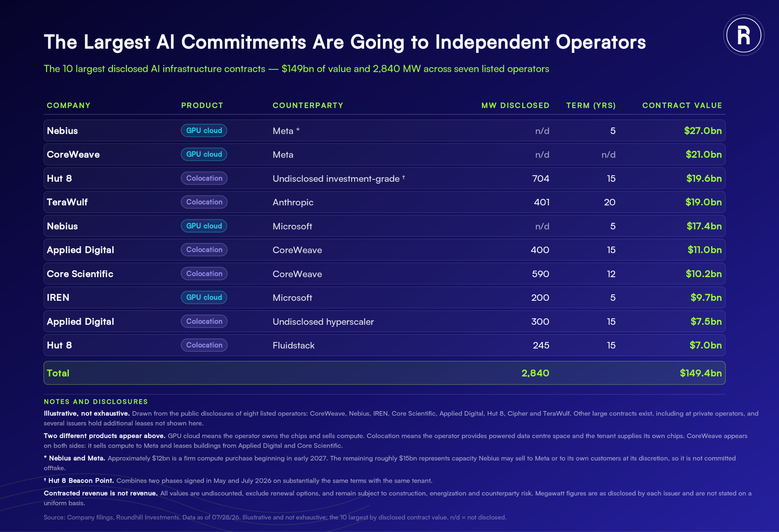
Task: Click the Total row label
Action: pyautogui.click(x=58, y=373)
